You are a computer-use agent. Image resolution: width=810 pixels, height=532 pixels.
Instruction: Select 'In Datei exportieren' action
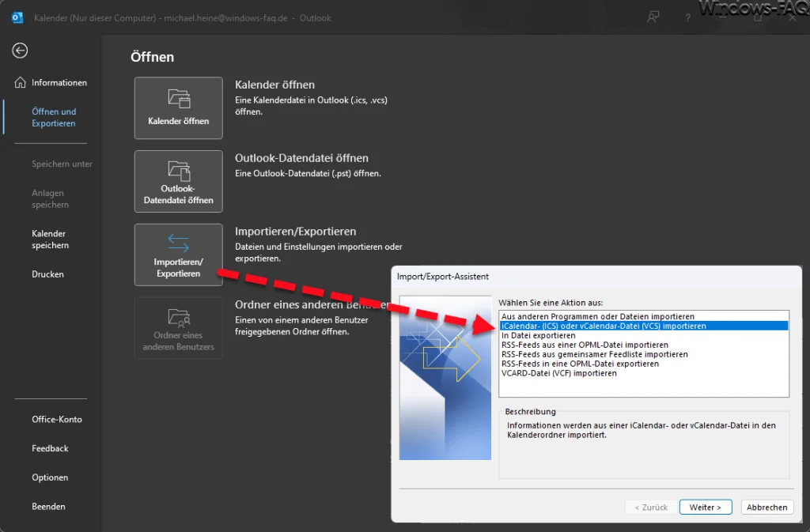[644, 335]
